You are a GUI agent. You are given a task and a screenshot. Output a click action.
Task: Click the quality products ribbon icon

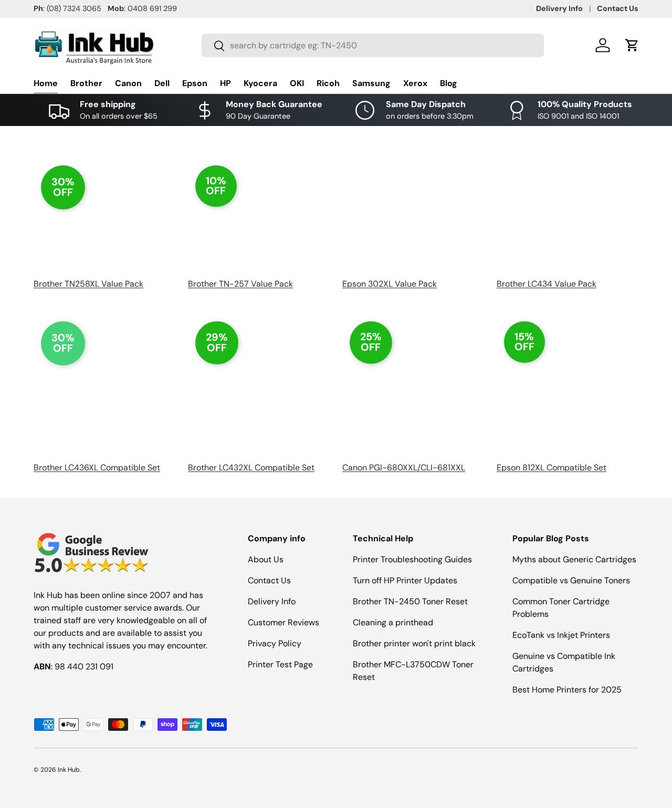click(x=517, y=110)
